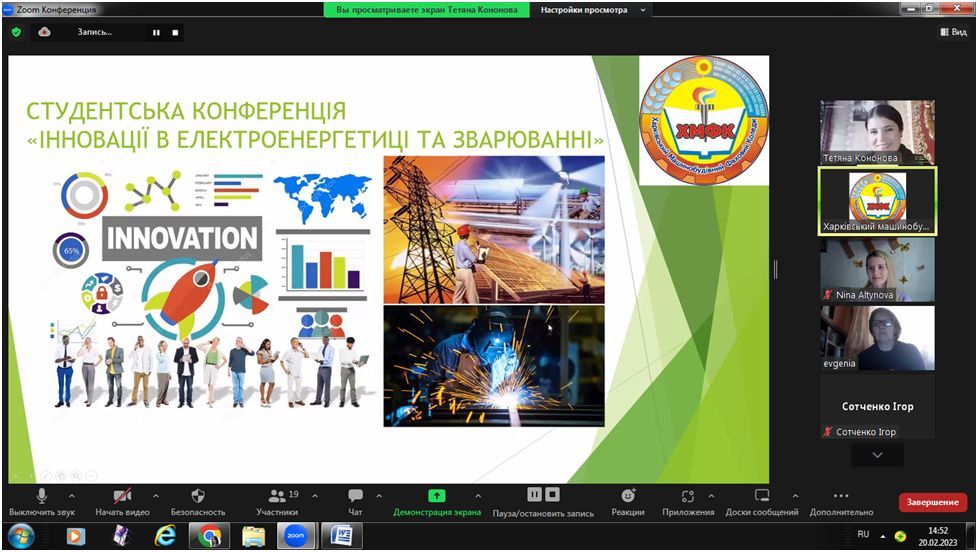This screenshot has height=552, width=978.
Task: Select Харківський машинобуд... participant tile
Action: point(877,201)
